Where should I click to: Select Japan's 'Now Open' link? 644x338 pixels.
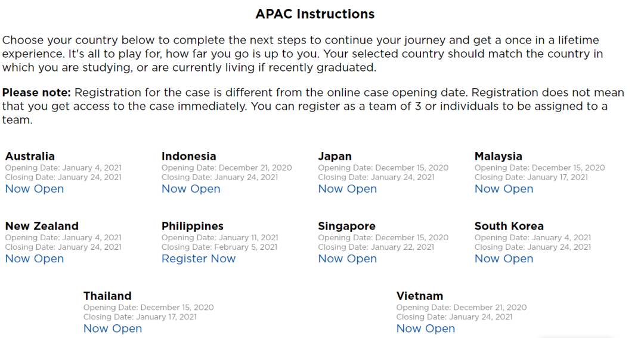pos(347,189)
